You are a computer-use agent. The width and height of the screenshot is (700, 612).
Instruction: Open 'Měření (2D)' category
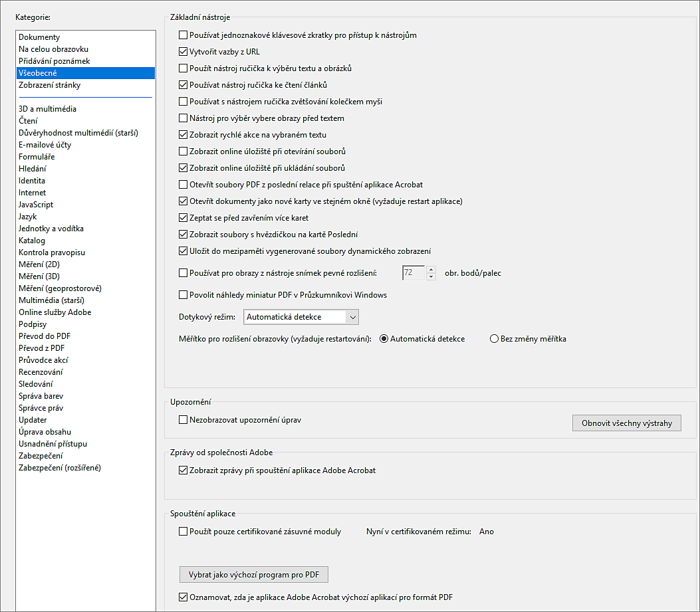click(x=86, y=264)
